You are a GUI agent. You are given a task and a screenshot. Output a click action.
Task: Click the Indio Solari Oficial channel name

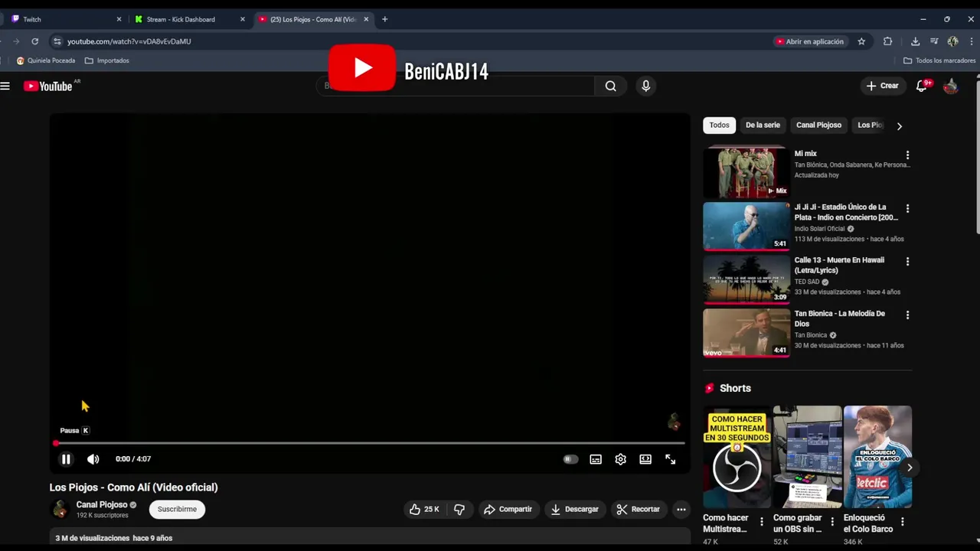(819, 228)
